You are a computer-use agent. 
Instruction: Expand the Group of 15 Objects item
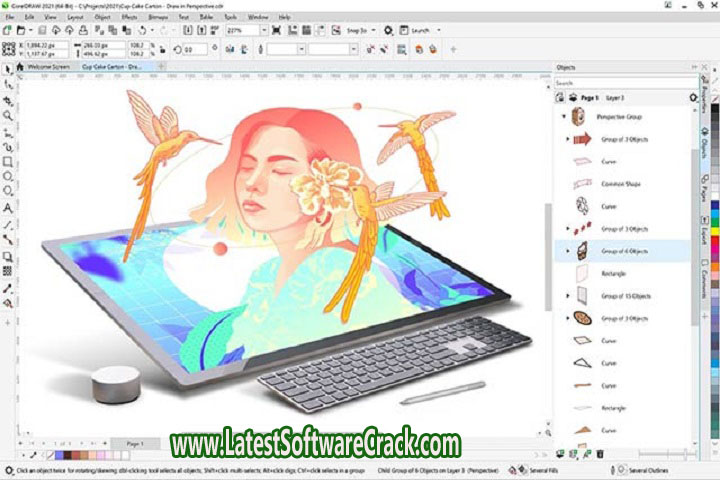[568, 296]
